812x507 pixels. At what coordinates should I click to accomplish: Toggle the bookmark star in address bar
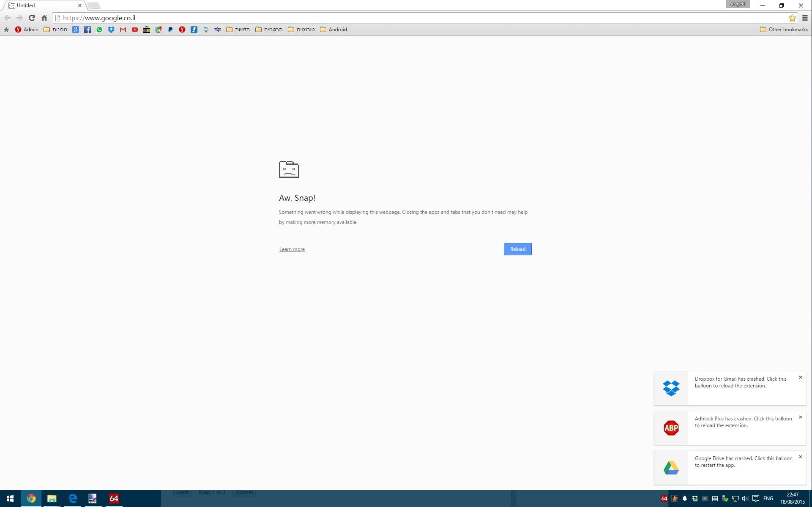792,18
